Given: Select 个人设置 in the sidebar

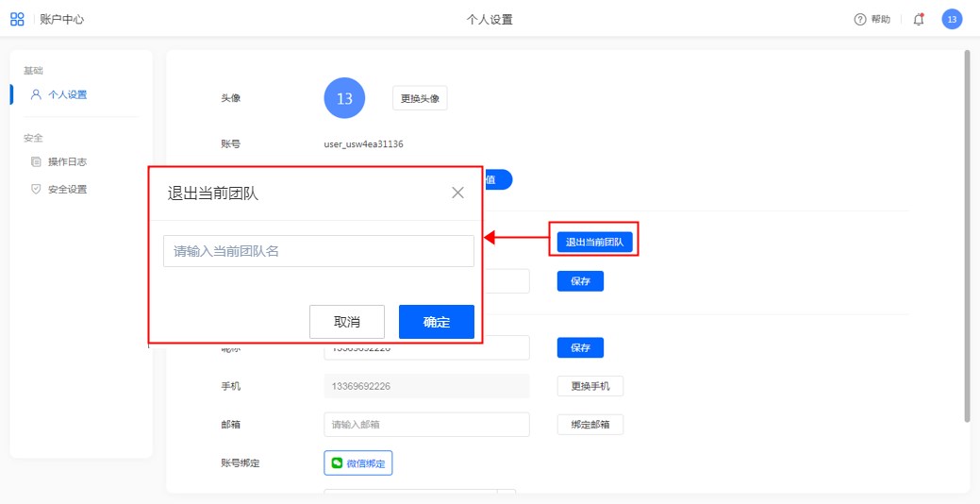Looking at the screenshot, I should click(67, 94).
